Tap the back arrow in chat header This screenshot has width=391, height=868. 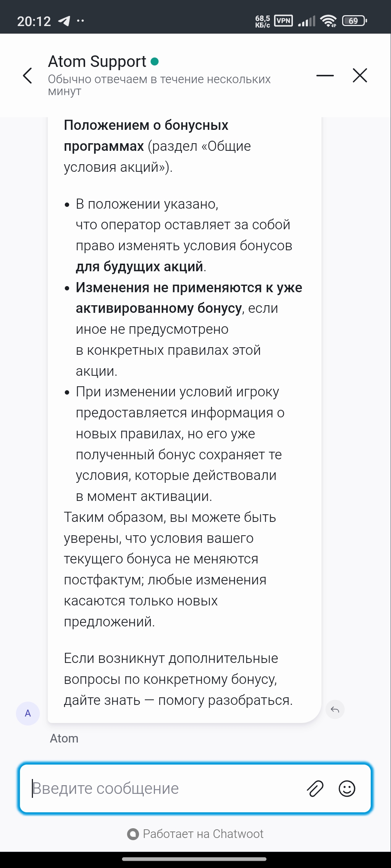[28, 76]
